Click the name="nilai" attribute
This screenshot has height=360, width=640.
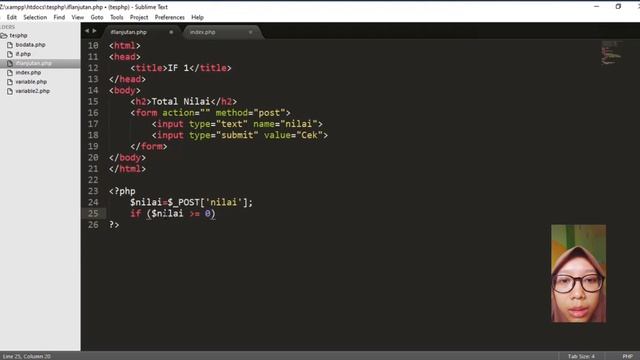click(285, 124)
